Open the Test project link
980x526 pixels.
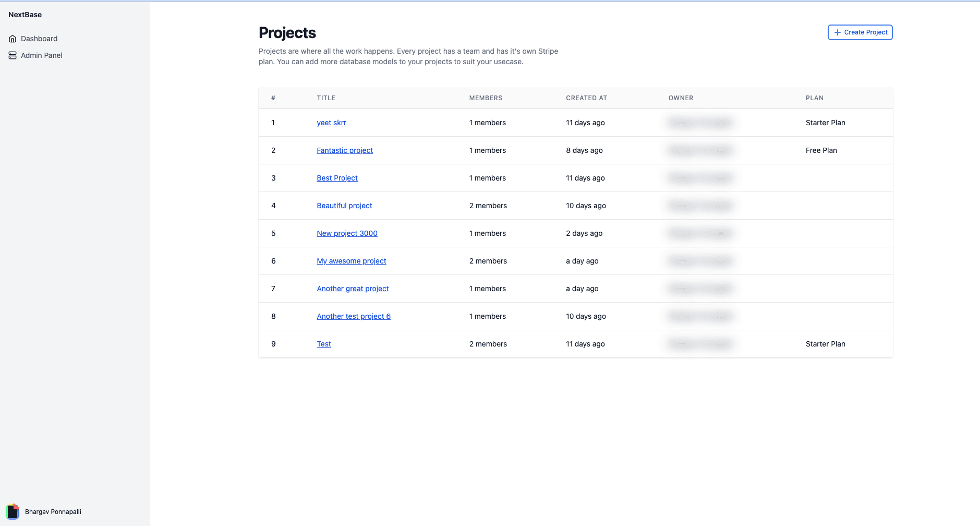pyautogui.click(x=324, y=344)
